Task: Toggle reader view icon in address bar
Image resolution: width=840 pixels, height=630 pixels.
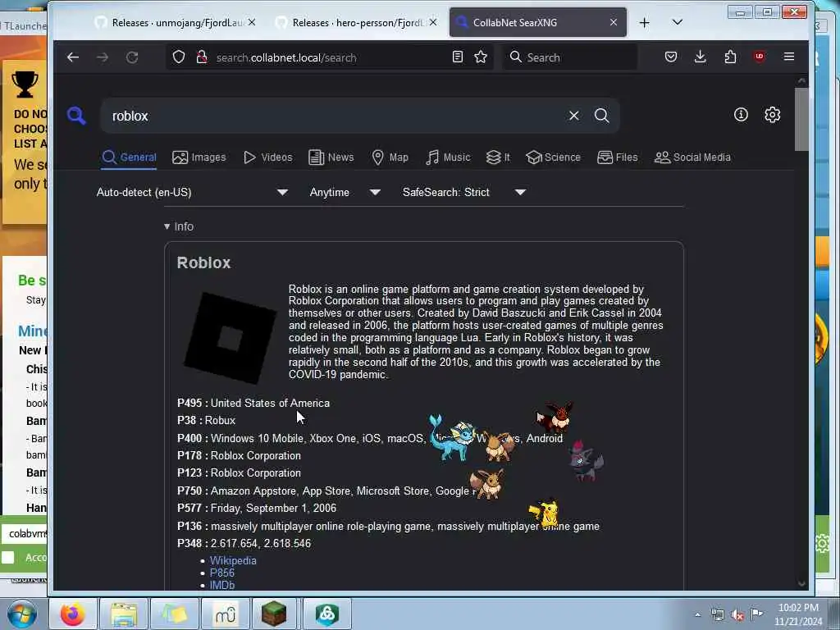Action: [x=458, y=57]
